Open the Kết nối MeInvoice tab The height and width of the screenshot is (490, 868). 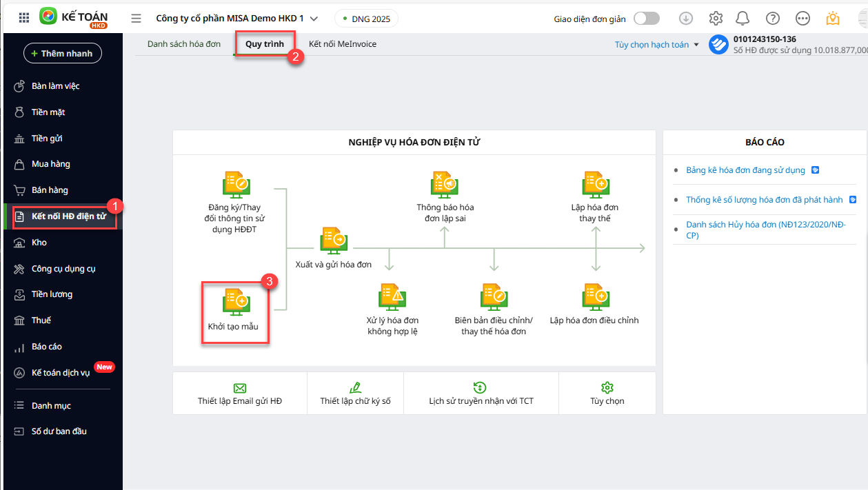coord(343,44)
